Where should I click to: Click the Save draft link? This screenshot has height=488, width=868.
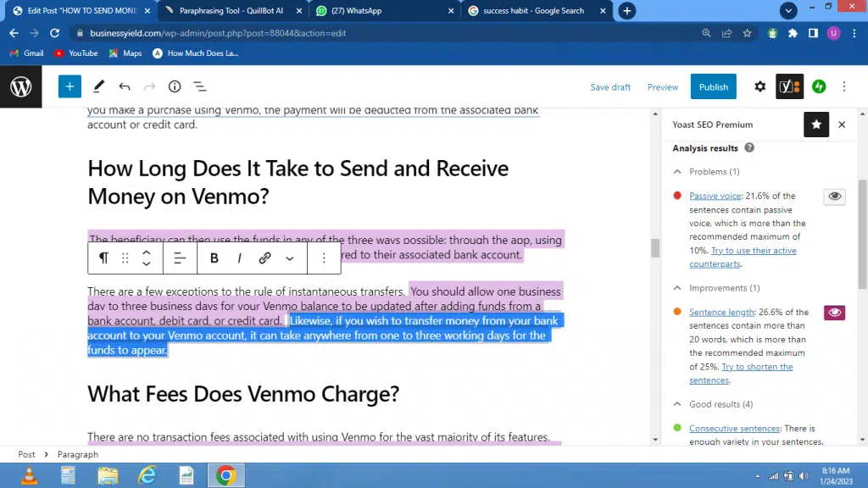click(610, 87)
